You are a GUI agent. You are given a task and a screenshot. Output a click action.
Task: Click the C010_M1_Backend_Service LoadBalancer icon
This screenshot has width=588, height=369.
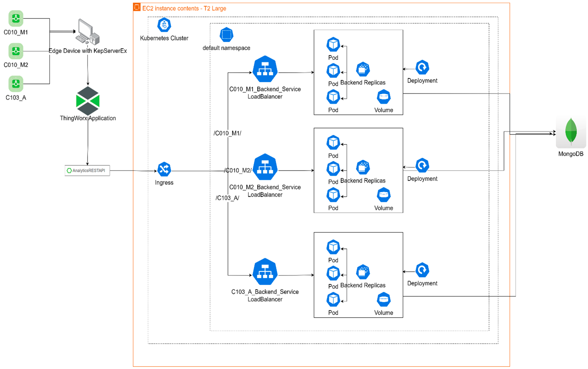pos(265,69)
